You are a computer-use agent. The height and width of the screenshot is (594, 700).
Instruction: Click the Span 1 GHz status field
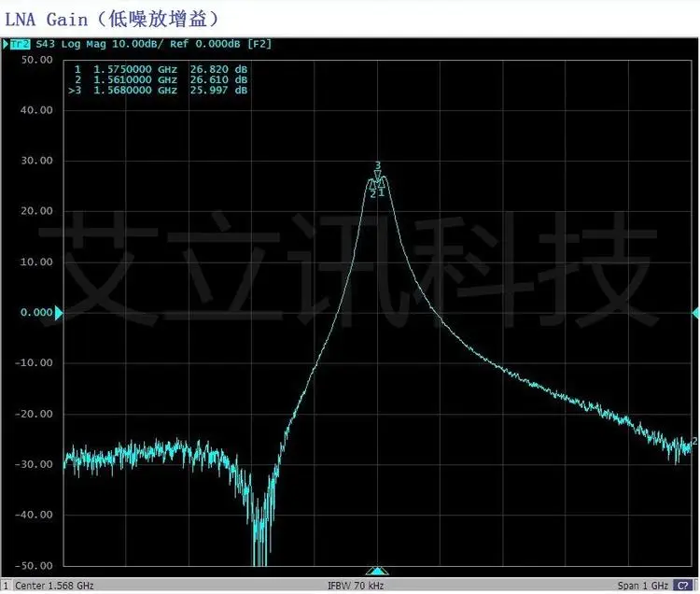tap(643, 585)
